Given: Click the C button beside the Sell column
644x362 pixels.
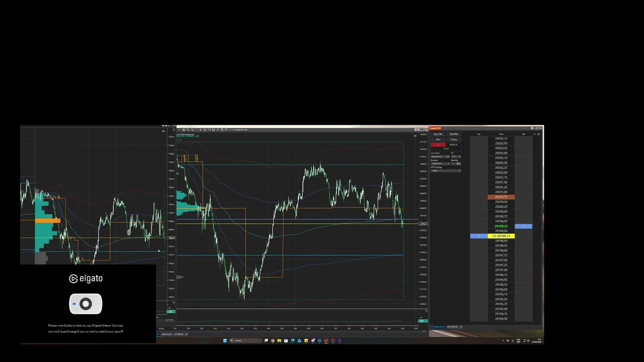Looking at the screenshot, I should (535, 134).
